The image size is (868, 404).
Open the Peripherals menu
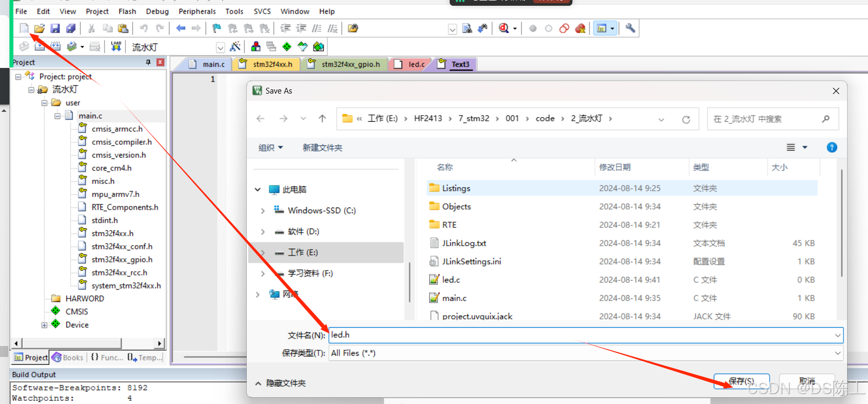[x=197, y=11]
